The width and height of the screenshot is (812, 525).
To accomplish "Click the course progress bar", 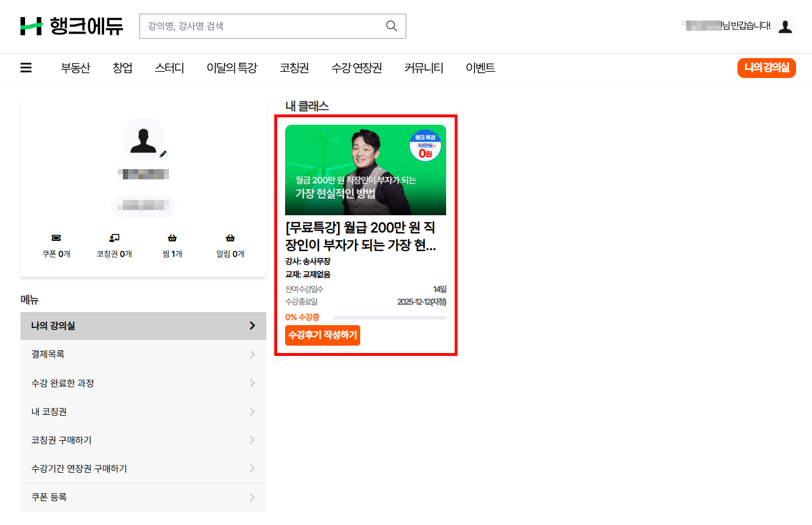I will point(389,318).
